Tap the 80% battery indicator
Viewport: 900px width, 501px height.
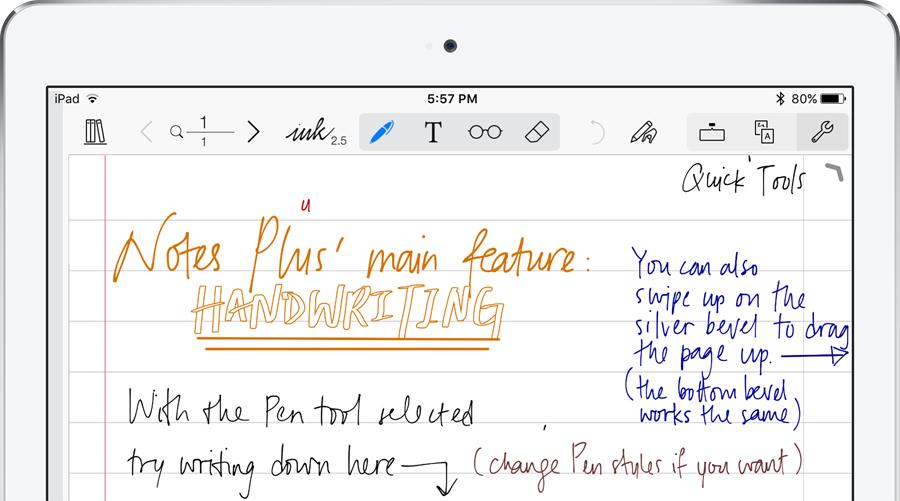point(818,99)
